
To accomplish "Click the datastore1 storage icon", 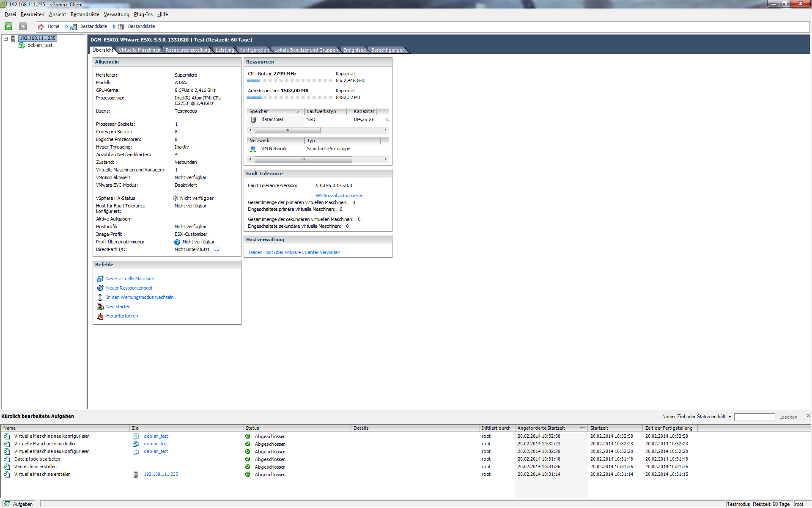I will pyautogui.click(x=253, y=120).
